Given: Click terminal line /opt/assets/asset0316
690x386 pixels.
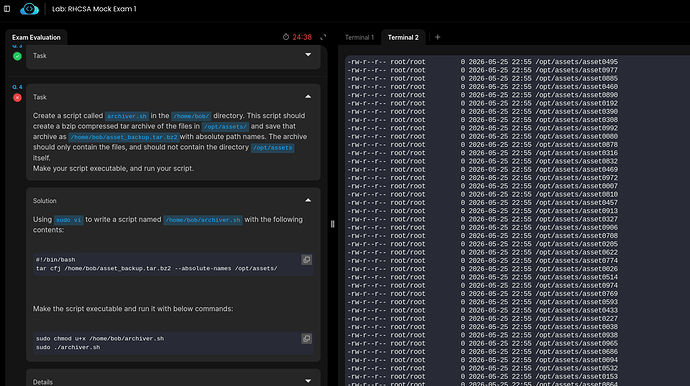Looking at the screenshot, I should (482, 153).
